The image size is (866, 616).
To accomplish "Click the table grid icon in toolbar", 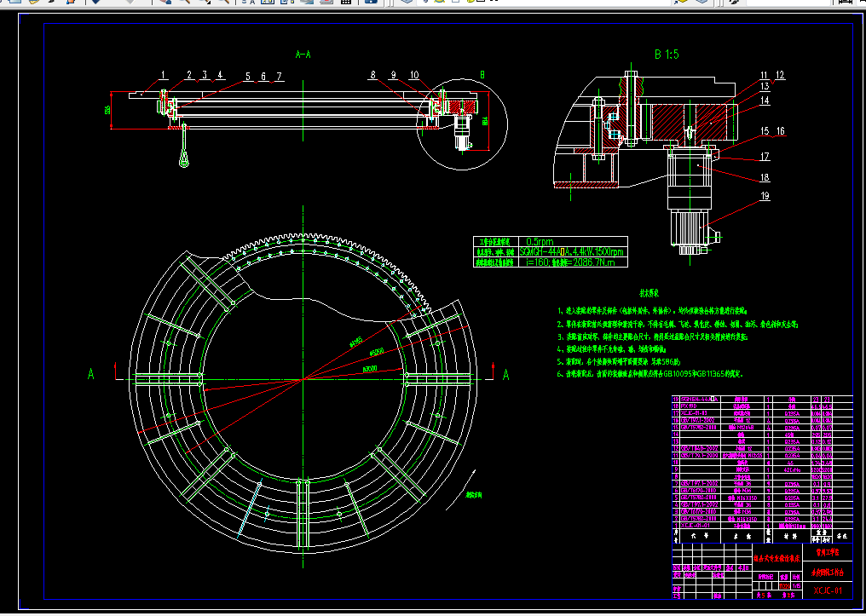I will click(x=346, y=3).
